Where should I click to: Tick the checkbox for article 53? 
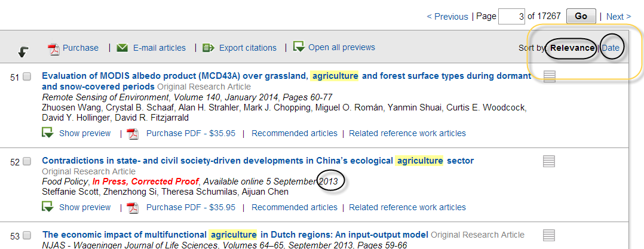27,236
